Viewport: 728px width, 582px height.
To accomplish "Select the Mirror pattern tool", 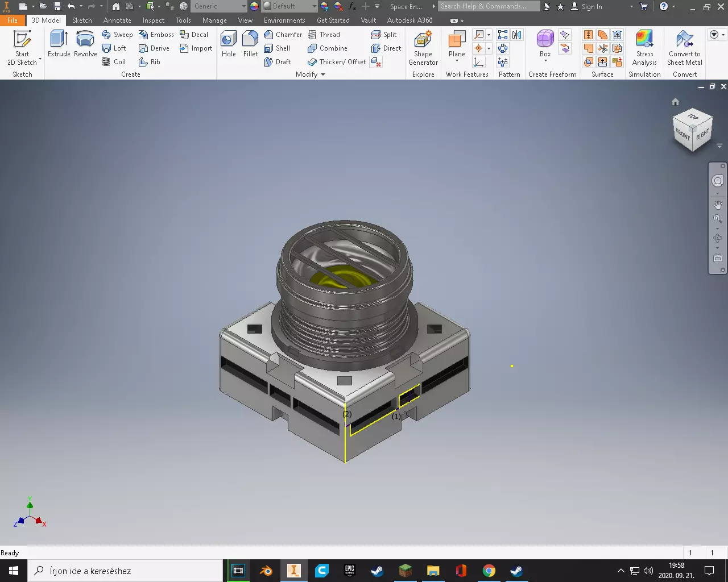I will click(x=516, y=35).
